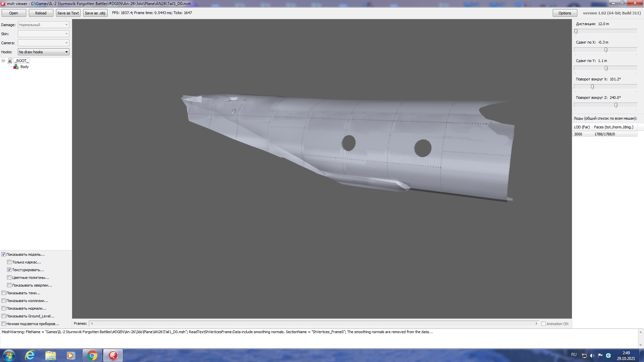Select the Body tree item
The height and width of the screenshot is (362, 644).
(24, 67)
